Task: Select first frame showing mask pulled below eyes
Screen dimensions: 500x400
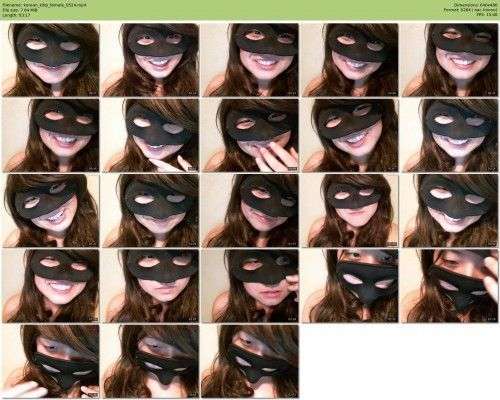Action: point(350,286)
